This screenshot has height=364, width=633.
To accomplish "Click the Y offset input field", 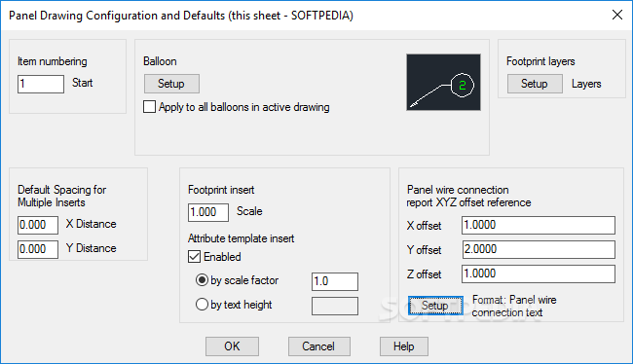I will [x=539, y=249].
